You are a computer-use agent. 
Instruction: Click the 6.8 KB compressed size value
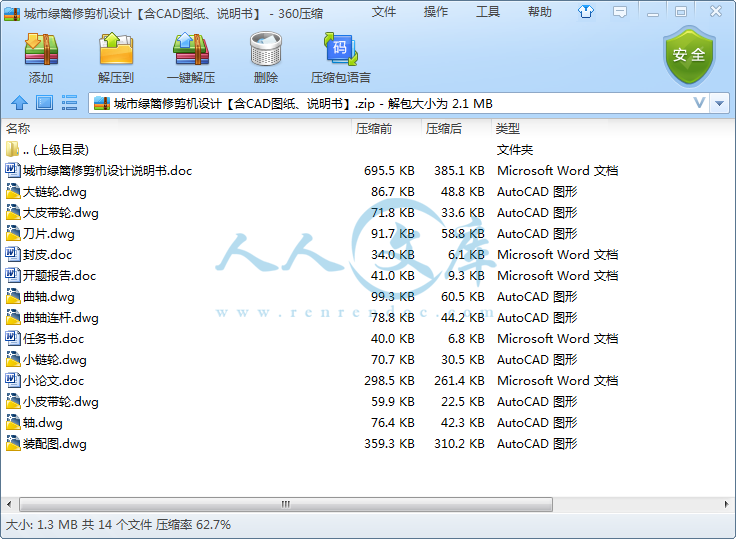click(x=466, y=339)
